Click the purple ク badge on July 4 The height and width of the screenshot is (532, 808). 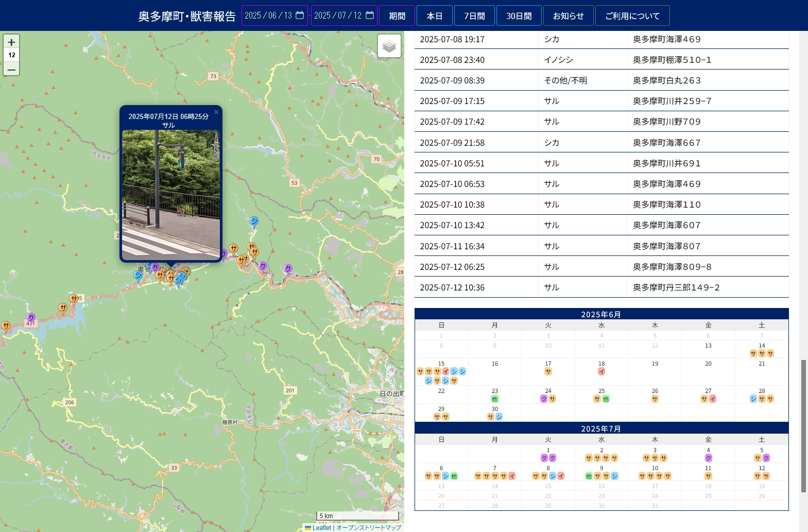(708, 458)
